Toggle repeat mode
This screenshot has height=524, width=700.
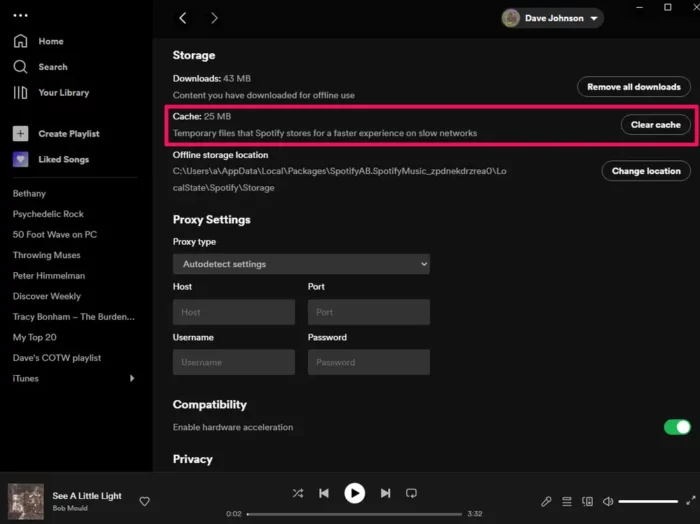pyautogui.click(x=411, y=493)
